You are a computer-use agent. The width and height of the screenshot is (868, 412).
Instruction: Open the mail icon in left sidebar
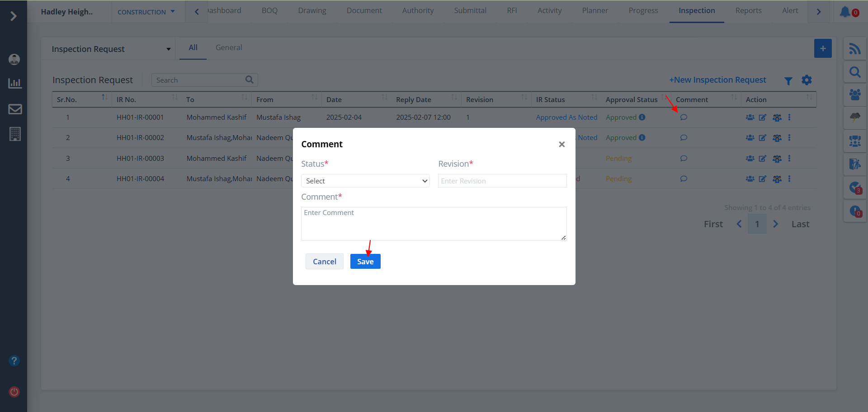point(15,109)
